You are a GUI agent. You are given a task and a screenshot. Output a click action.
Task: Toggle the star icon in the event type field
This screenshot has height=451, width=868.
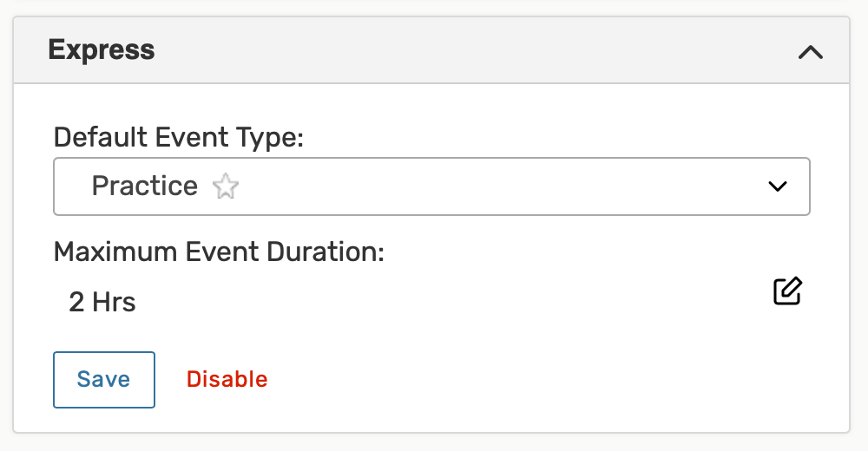click(226, 186)
